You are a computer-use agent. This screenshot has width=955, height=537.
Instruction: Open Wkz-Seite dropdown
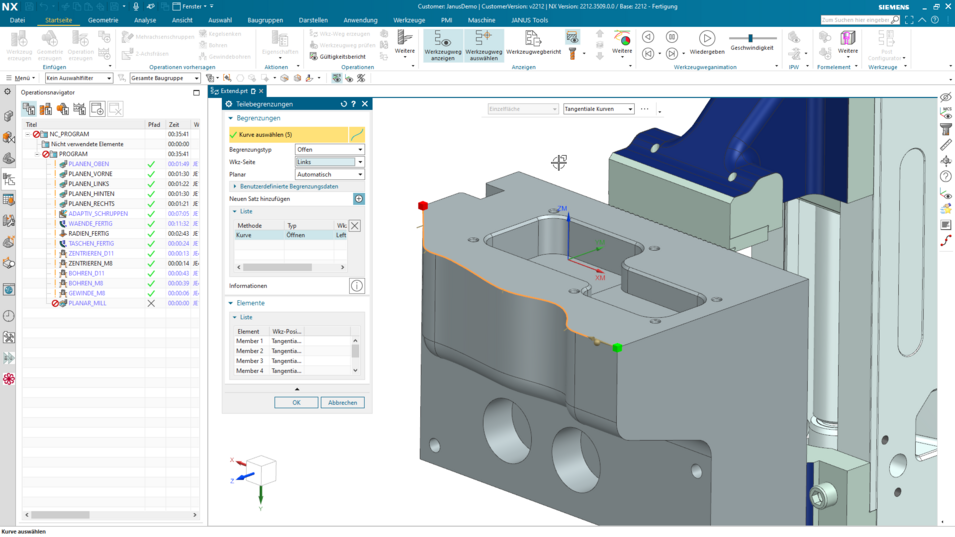click(329, 162)
